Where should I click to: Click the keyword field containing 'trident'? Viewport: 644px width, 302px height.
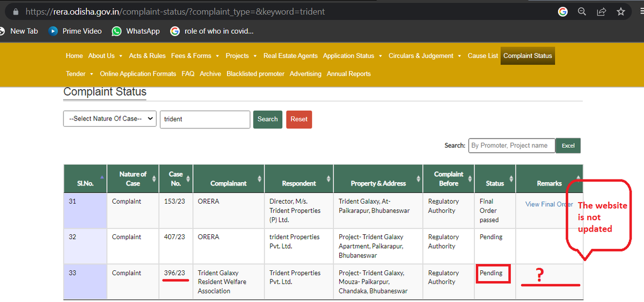pyautogui.click(x=205, y=119)
